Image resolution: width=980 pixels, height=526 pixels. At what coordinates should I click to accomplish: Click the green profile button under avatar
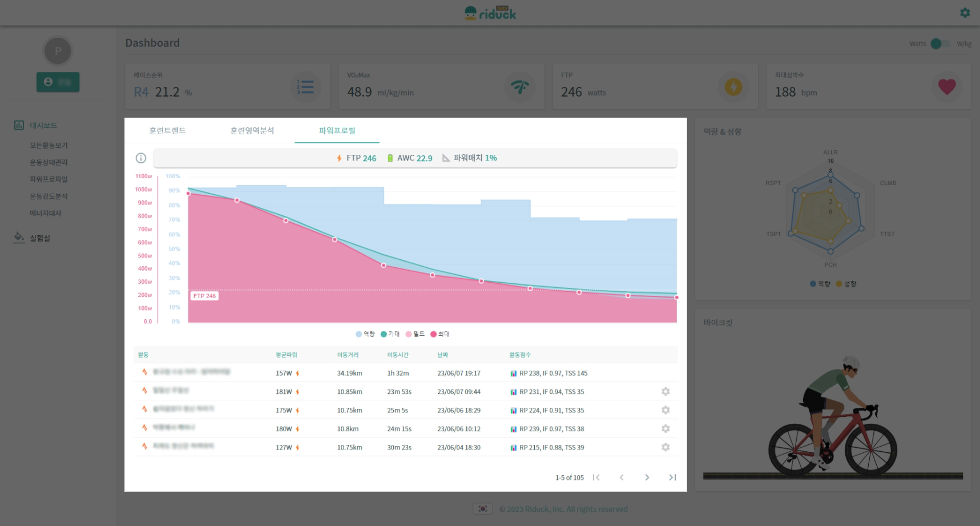click(58, 82)
